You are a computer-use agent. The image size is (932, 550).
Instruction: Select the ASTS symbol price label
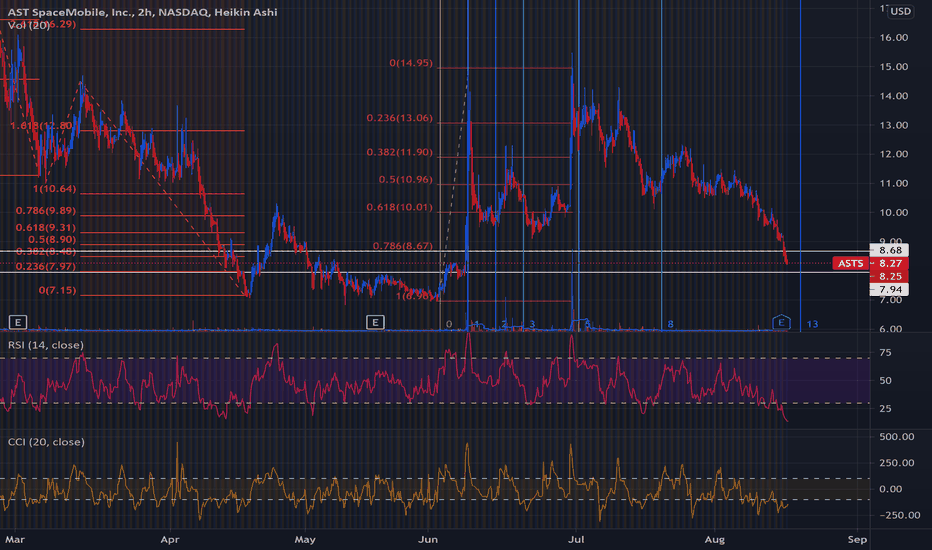tap(851, 263)
